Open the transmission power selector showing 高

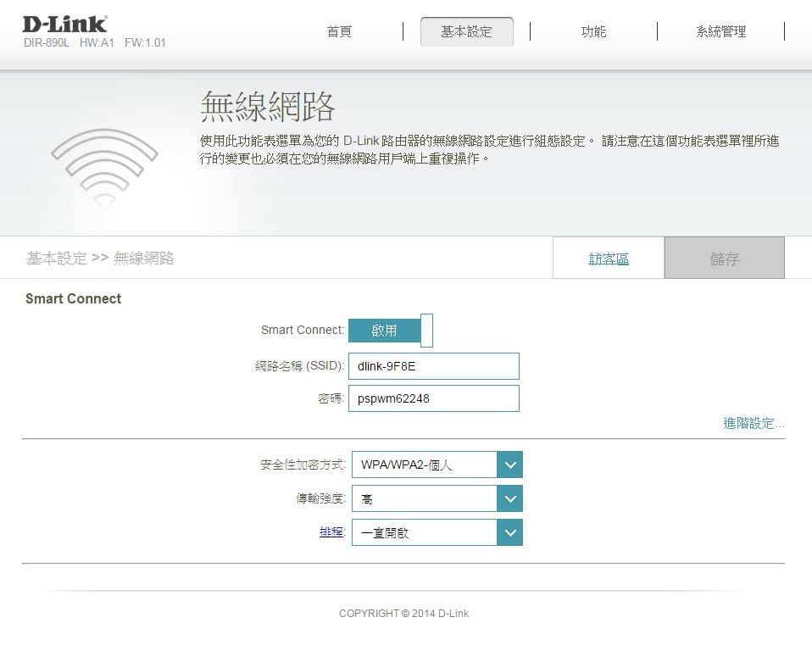pos(424,499)
